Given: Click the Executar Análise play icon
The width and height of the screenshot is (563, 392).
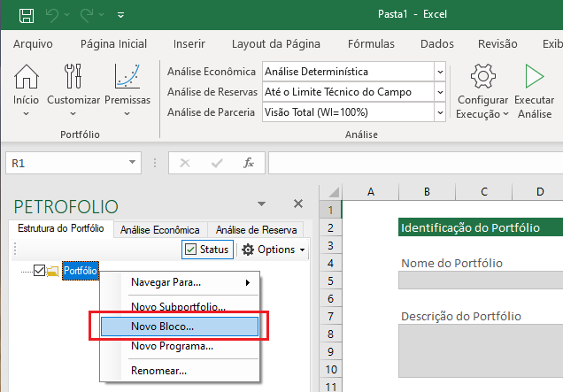Looking at the screenshot, I should point(534,79).
